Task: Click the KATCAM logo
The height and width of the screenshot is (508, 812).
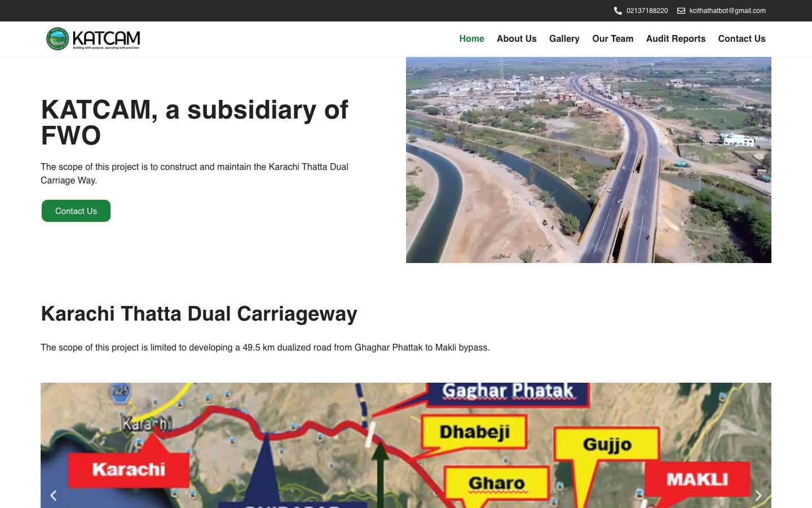Action: tap(93, 39)
